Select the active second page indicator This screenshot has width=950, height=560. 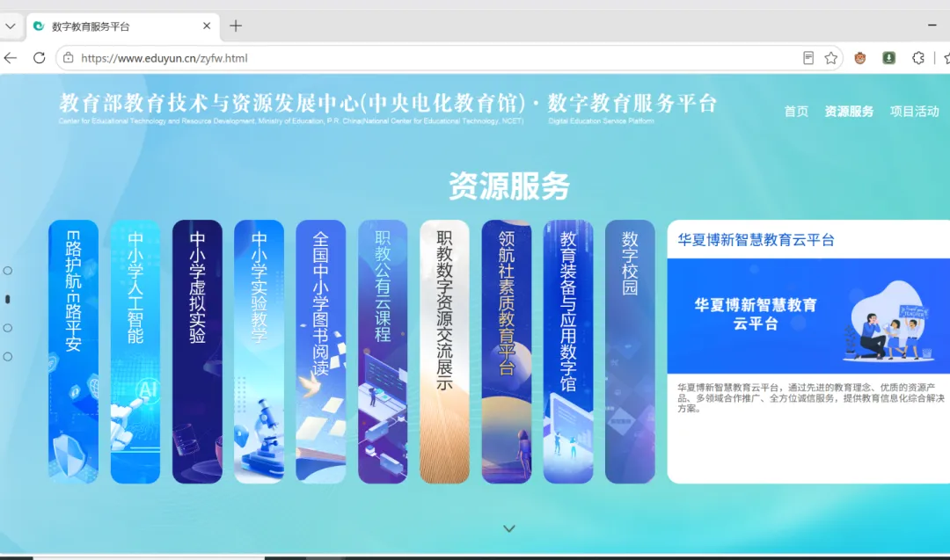point(8,299)
